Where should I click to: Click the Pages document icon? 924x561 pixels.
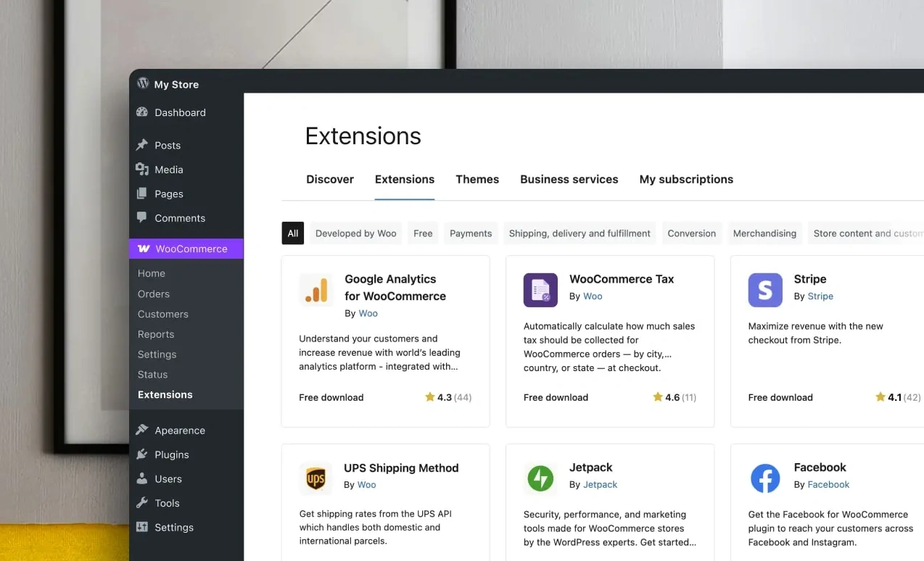click(x=142, y=194)
